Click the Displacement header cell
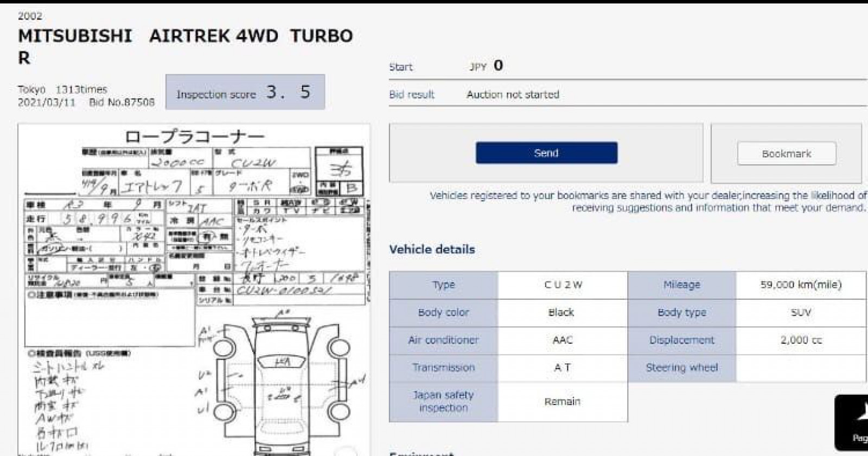868x456 pixels. [682, 340]
